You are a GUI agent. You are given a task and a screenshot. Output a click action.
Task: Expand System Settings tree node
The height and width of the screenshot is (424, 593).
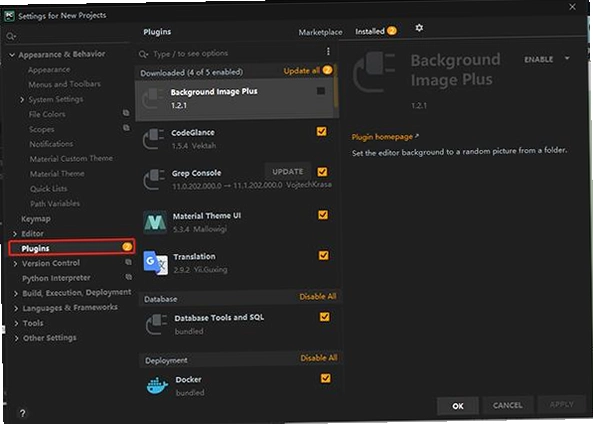22,100
